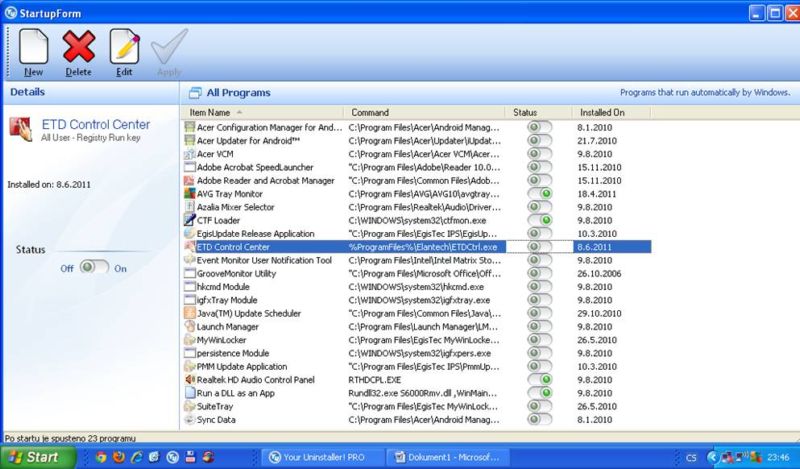Switch to Dokument1 - Microsoft taskbar item
This screenshot has width=800, height=469.
[x=448, y=457]
